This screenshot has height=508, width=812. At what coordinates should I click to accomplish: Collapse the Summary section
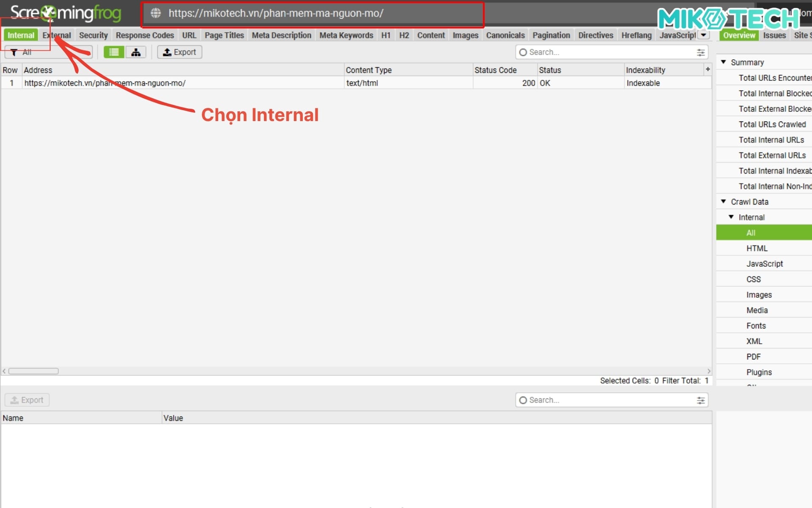pos(723,62)
